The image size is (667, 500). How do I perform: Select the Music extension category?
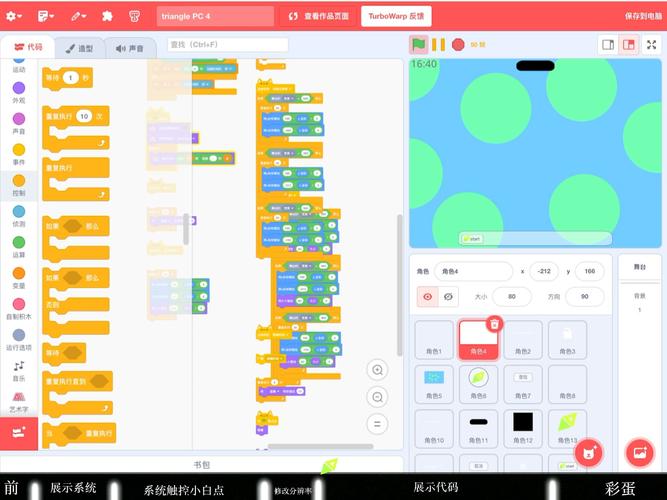point(19,371)
